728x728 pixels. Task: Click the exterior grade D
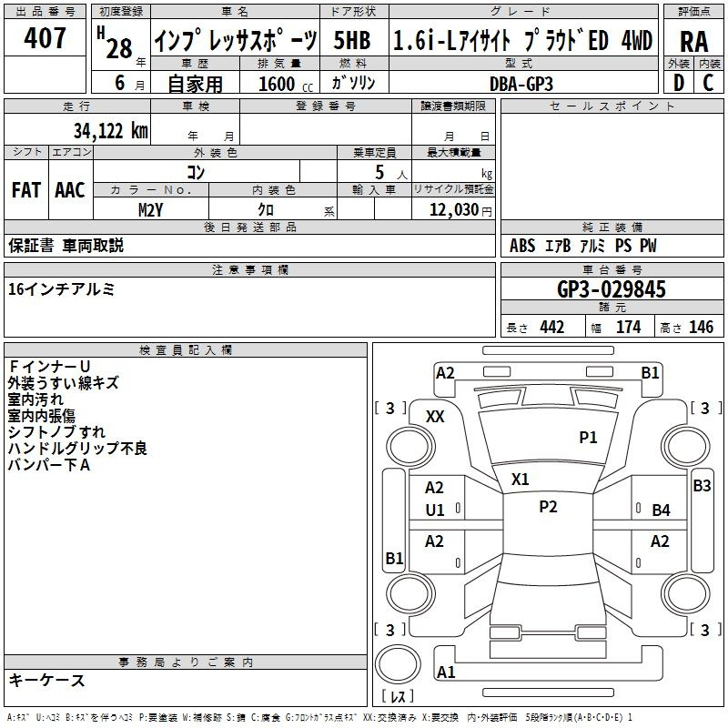pyautogui.click(x=678, y=83)
